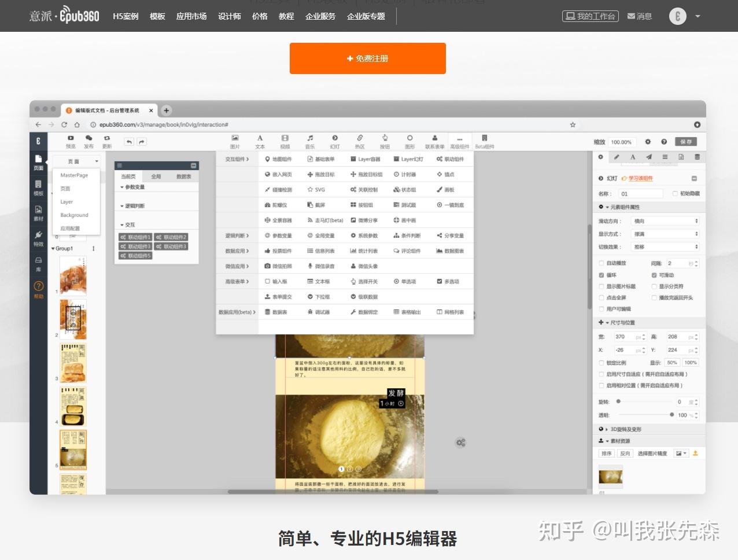Click the question mark help icon near 保存
The width and height of the screenshot is (738, 560).
pyautogui.click(x=664, y=142)
